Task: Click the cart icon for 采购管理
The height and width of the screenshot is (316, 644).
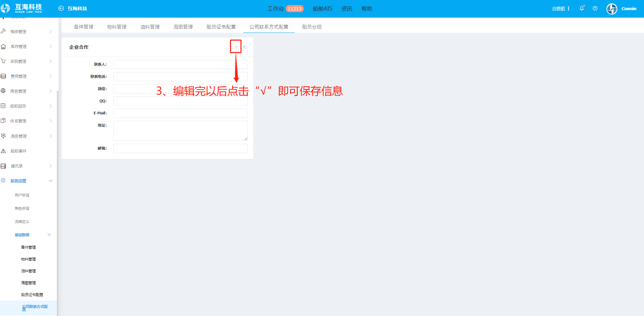Action: 3,61
